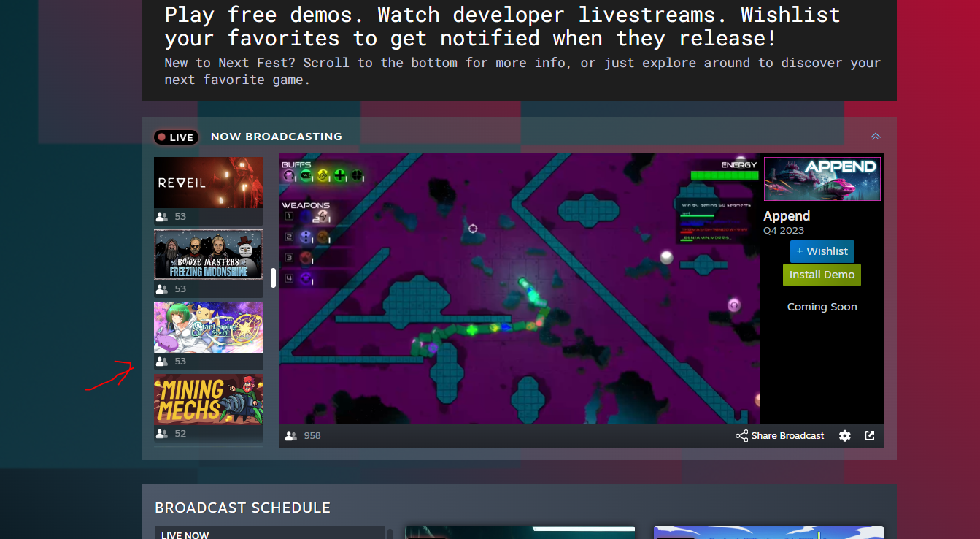Click viewers icon under Mining Mechs thumbnail

point(162,434)
